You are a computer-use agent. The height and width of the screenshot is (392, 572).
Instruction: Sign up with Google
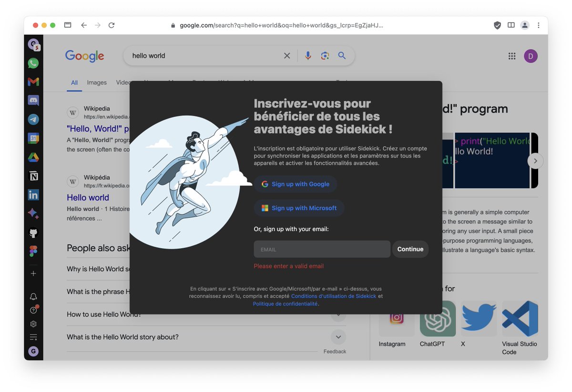(x=296, y=184)
